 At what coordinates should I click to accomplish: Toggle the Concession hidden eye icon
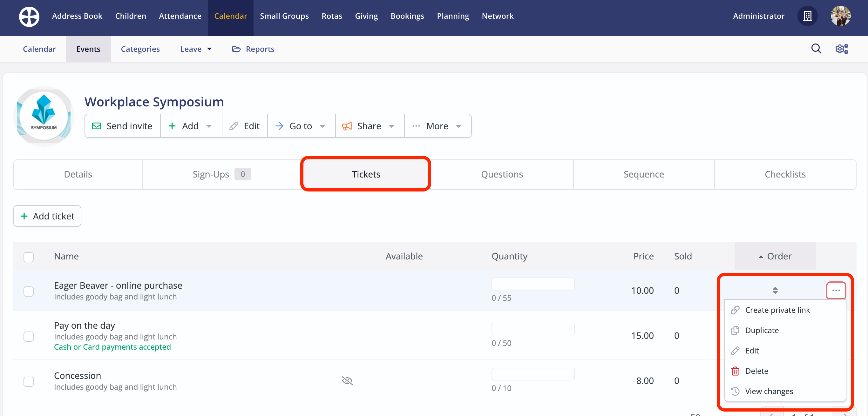[x=347, y=381]
